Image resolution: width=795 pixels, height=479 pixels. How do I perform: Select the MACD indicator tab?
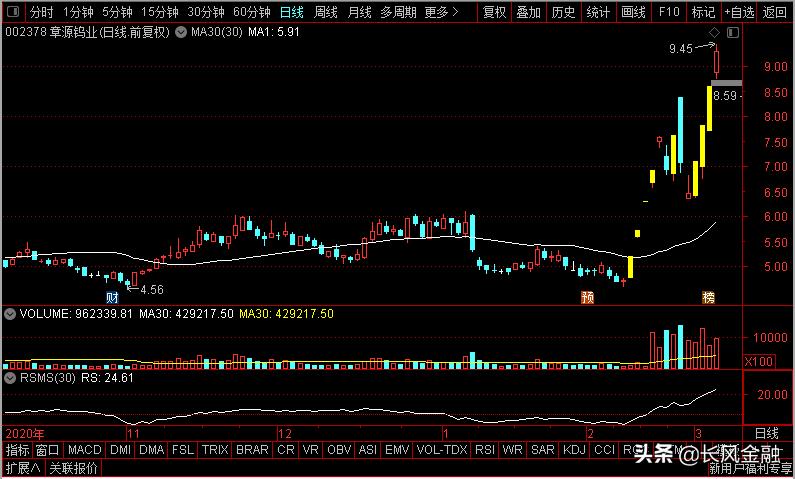coord(85,449)
